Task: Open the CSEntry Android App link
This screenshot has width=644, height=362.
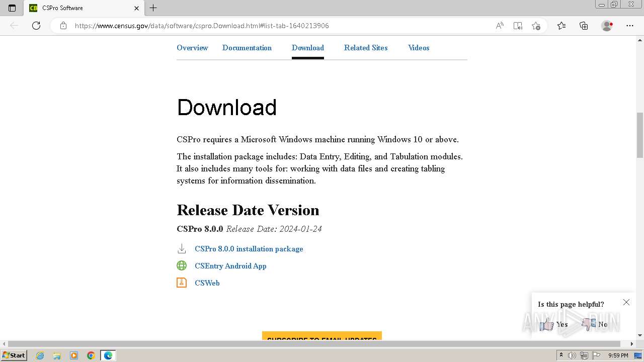Action: pyautogui.click(x=230, y=266)
